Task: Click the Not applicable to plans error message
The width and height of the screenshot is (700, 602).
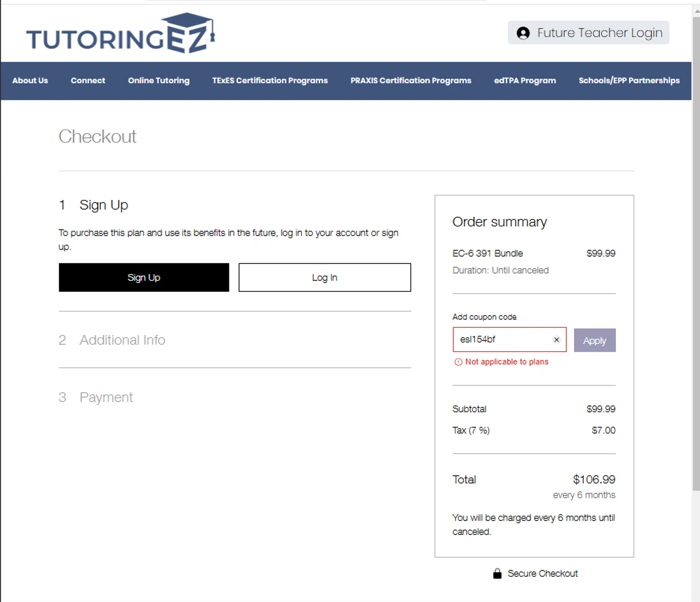Action: (507, 362)
